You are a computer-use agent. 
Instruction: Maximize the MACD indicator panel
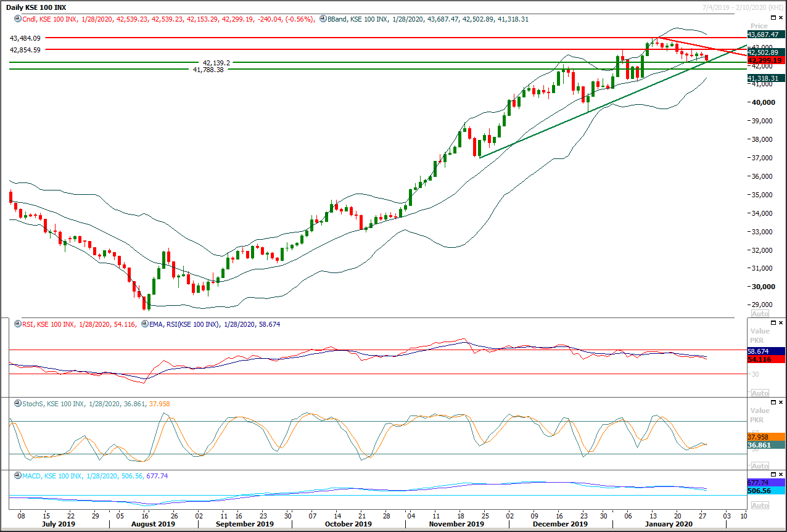(x=774, y=475)
